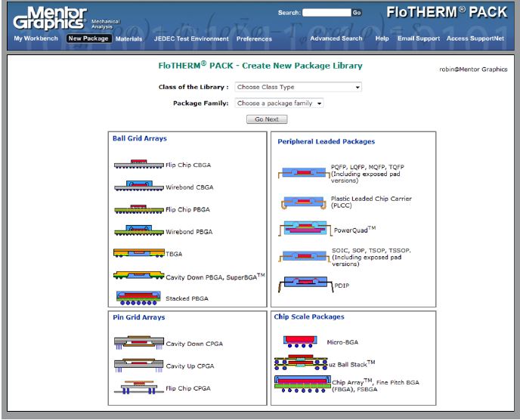520x420 pixels.
Task: Click the Peripheral Leaded Packages heading
Action: (327, 141)
